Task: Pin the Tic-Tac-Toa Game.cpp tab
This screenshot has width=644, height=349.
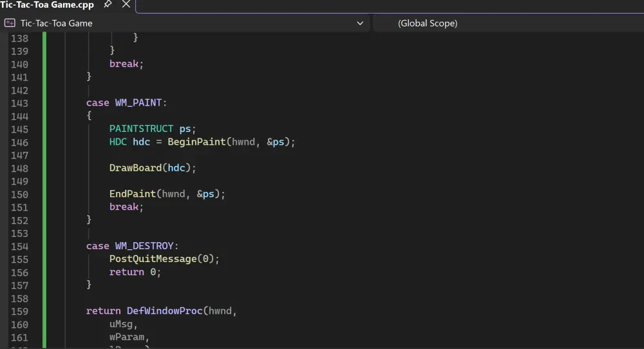Action: pyautogui.click(x=108, y=5)
